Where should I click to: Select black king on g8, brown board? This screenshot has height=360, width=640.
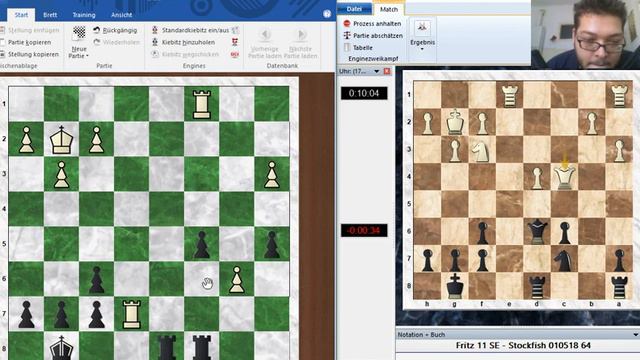[454, 287]
